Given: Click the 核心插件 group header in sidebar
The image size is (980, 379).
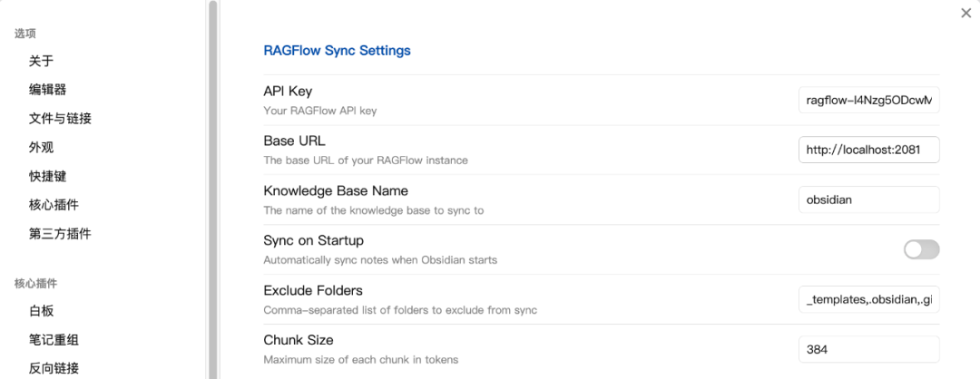Looking at the screenshot, I should [35, 284].
